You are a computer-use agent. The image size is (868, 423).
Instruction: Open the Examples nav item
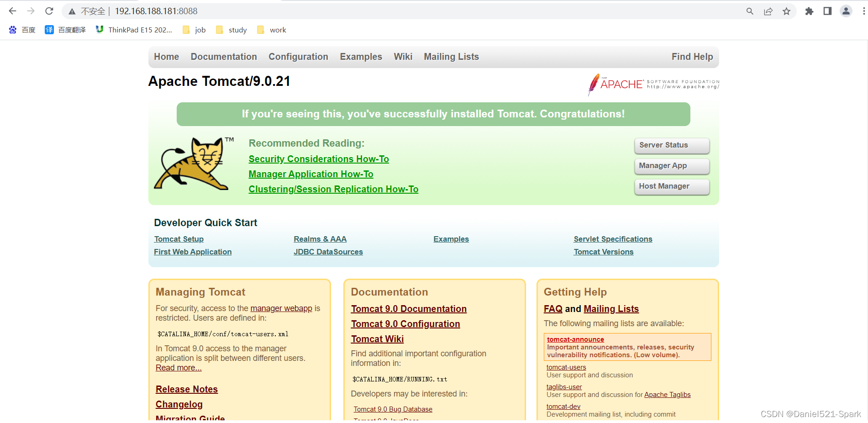click(361, 57)
